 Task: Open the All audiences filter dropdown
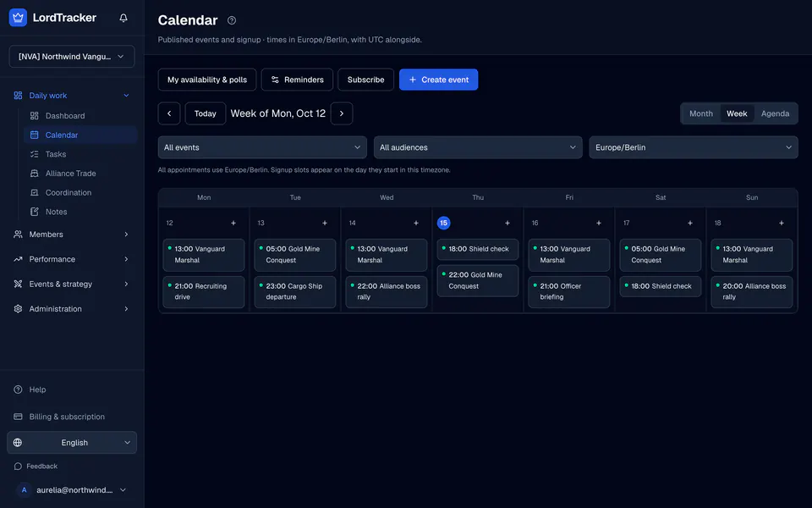coord(478,147)
